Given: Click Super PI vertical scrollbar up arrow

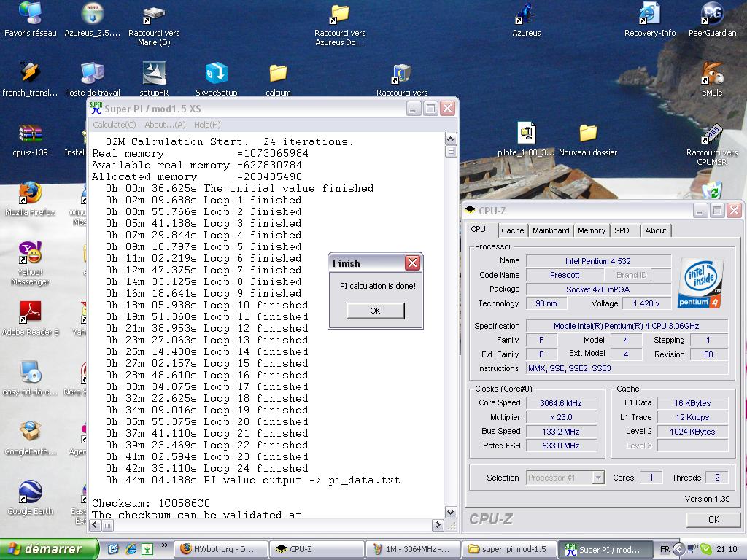Looking at the screenshot, I should click(451, 139).
